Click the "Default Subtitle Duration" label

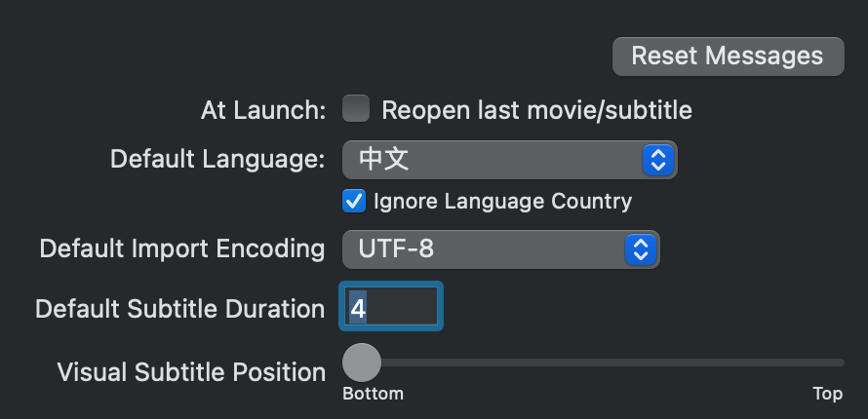[179, 309]
